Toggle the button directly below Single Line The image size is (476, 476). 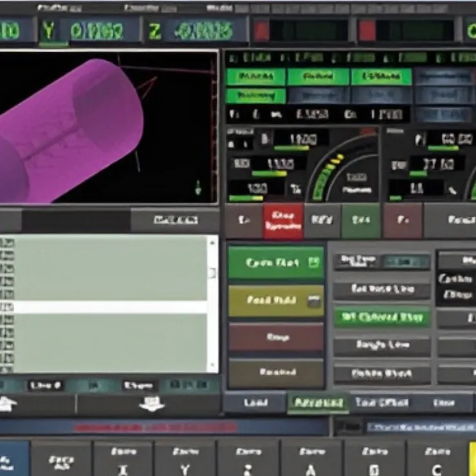[x=381, y=374]
